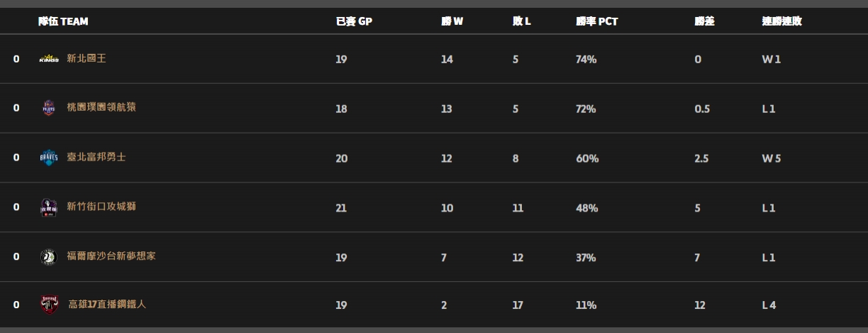Viewport: 868px width, 333px height.
Task: Click the 連勝連敗 column header
Action: pyautogui.click(x=782, y=21)
